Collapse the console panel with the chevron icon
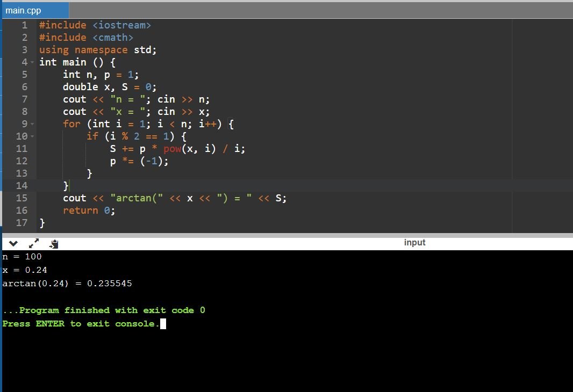 click(x=13, y=243)
